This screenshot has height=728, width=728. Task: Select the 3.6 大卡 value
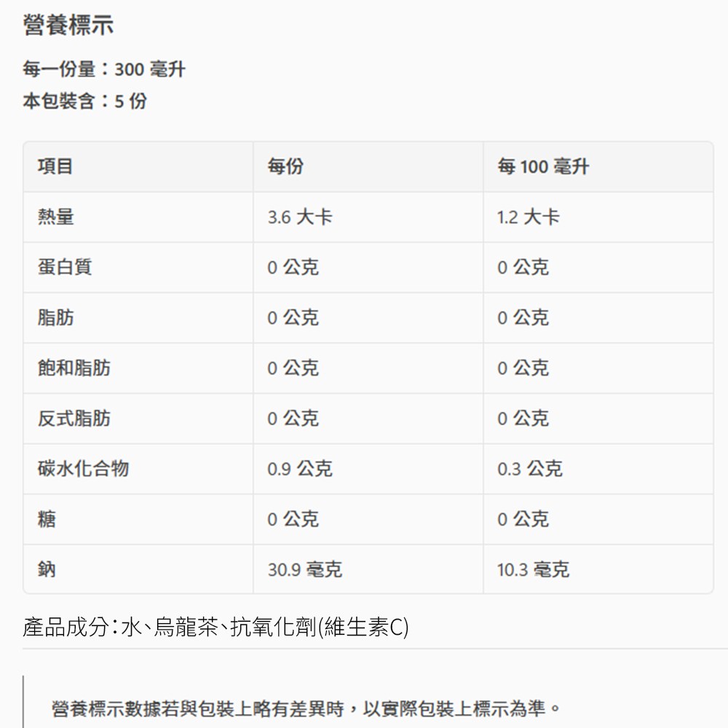300,217
